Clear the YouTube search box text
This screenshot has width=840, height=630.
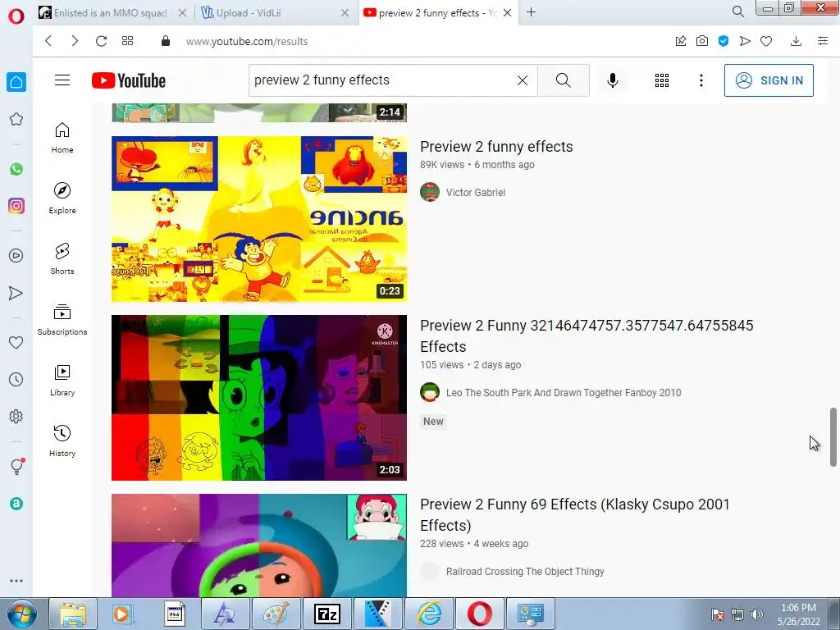[523, 80]
